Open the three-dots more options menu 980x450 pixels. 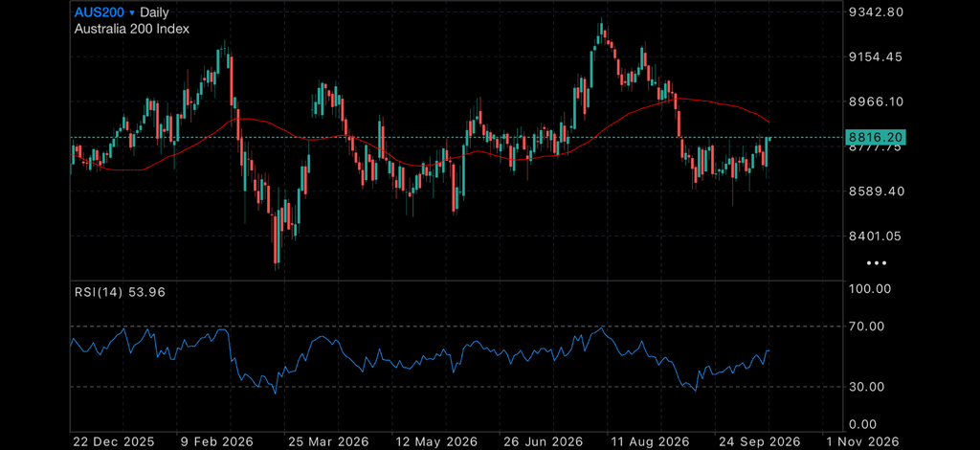[x=877, y=263]
